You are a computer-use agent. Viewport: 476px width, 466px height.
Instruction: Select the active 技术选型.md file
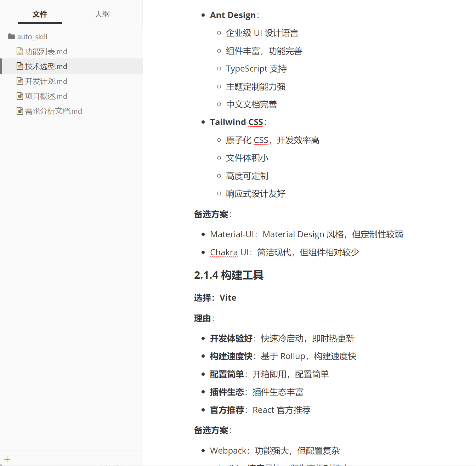[46, 67]
